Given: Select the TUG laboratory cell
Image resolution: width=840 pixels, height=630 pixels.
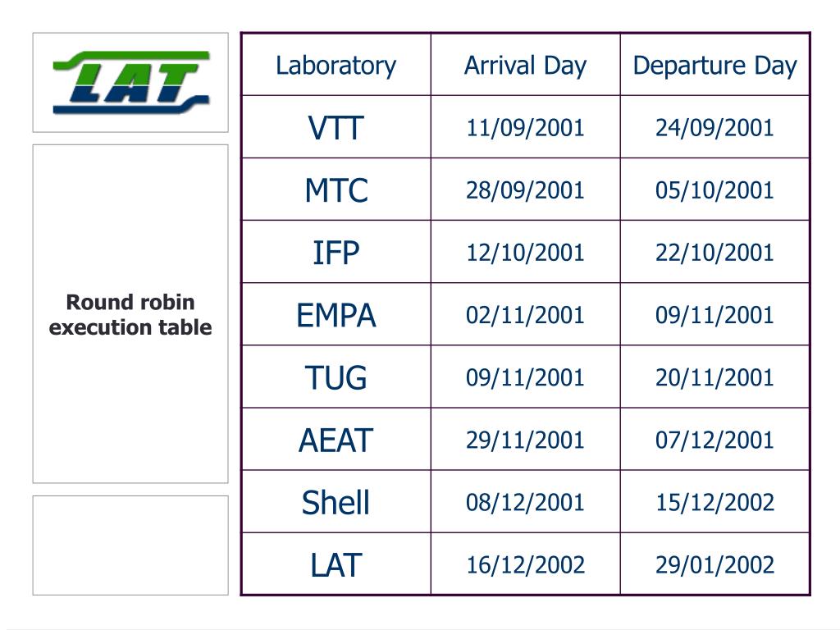Looking at the screenshot, I should [x=336, y=377].
